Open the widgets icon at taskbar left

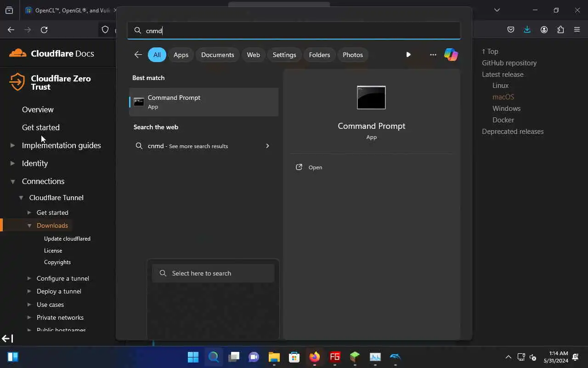coord(13,357)
